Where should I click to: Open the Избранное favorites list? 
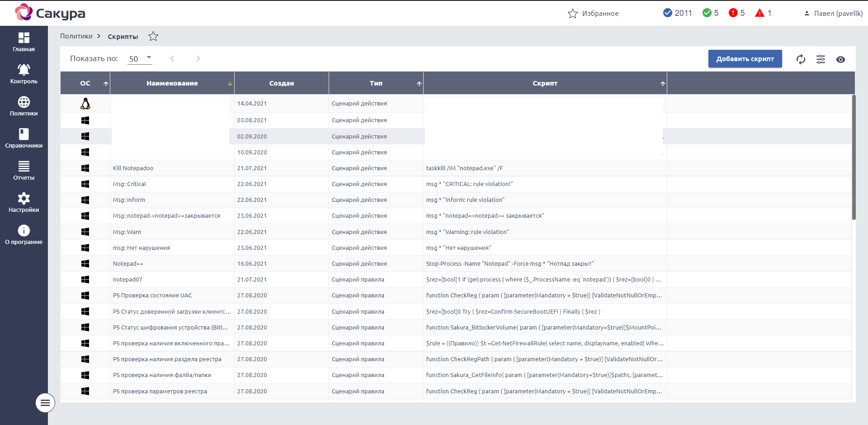(x=593, y=14)
